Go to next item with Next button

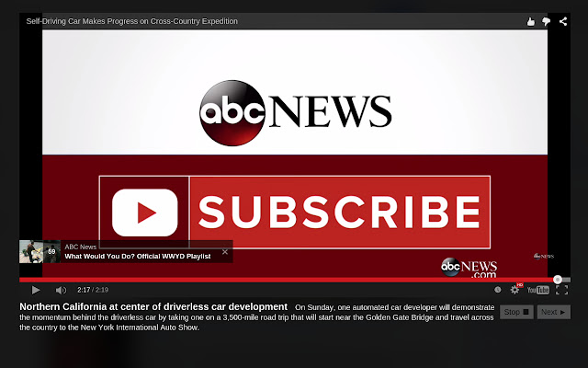[x=553, y=312]
